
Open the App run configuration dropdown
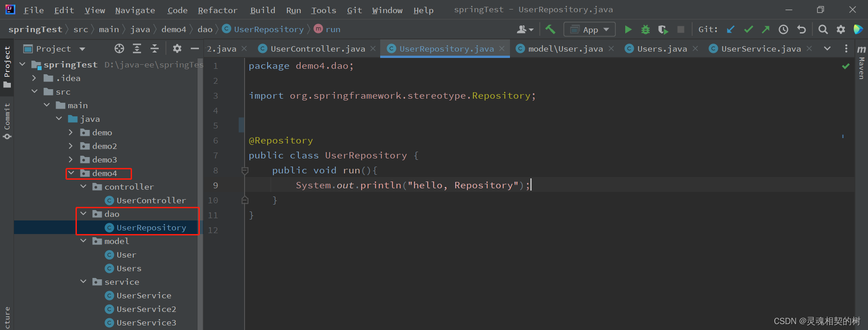click(x=590, y=29)
